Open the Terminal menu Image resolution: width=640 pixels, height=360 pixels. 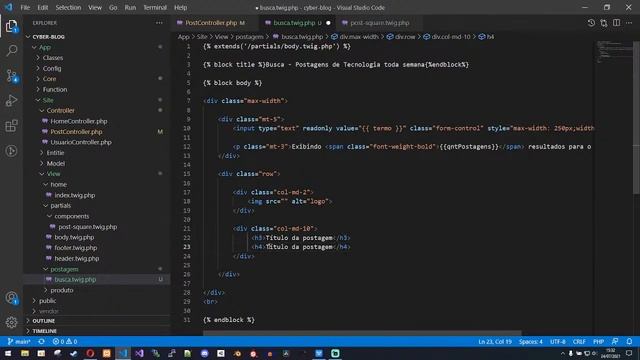pos(155,7)
